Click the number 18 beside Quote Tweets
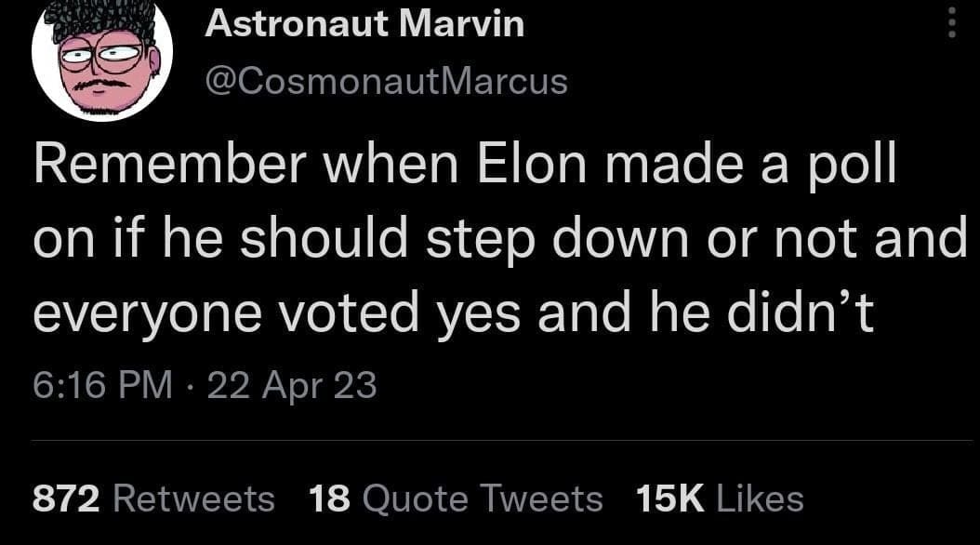980x545 pixels. (327, 498)
